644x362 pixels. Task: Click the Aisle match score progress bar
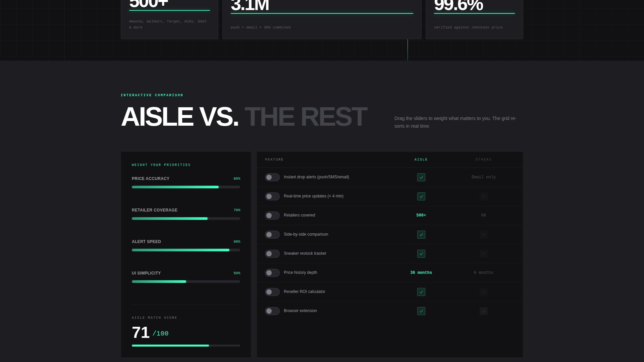tap(186, 346)
